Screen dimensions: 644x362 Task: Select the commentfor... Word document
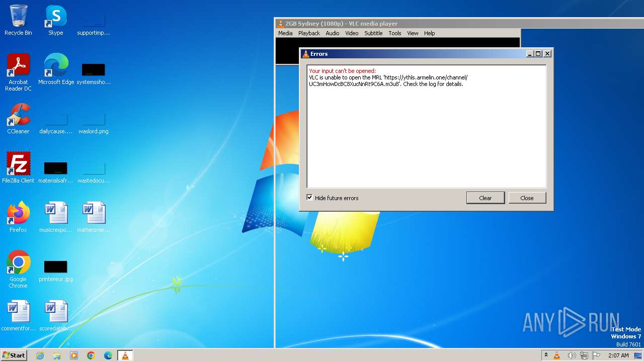click(18, 316)
